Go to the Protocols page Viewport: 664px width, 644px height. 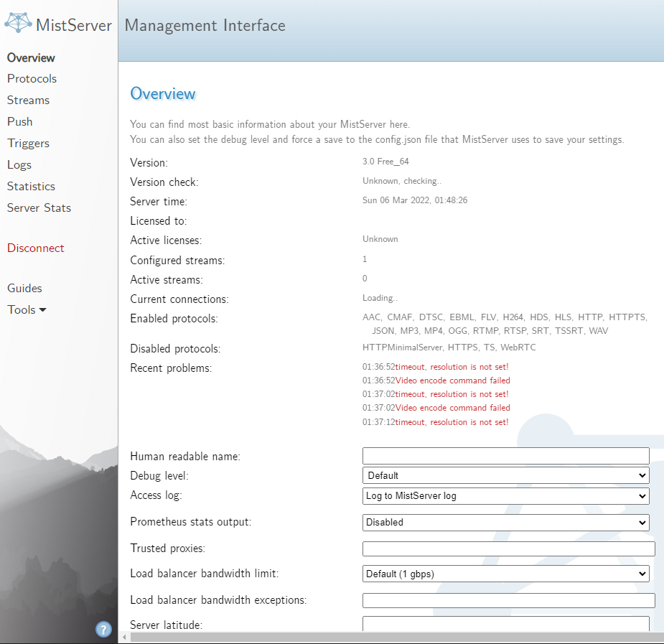click(x=32, y=79)
